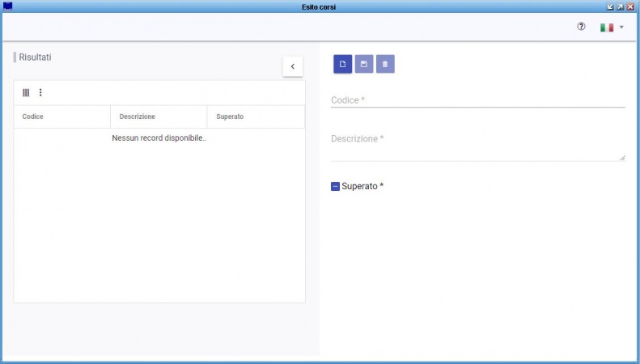This screenshot has height=364, width=640.
Task: Open the help question mark icon
Action: (x=581, y=27)
